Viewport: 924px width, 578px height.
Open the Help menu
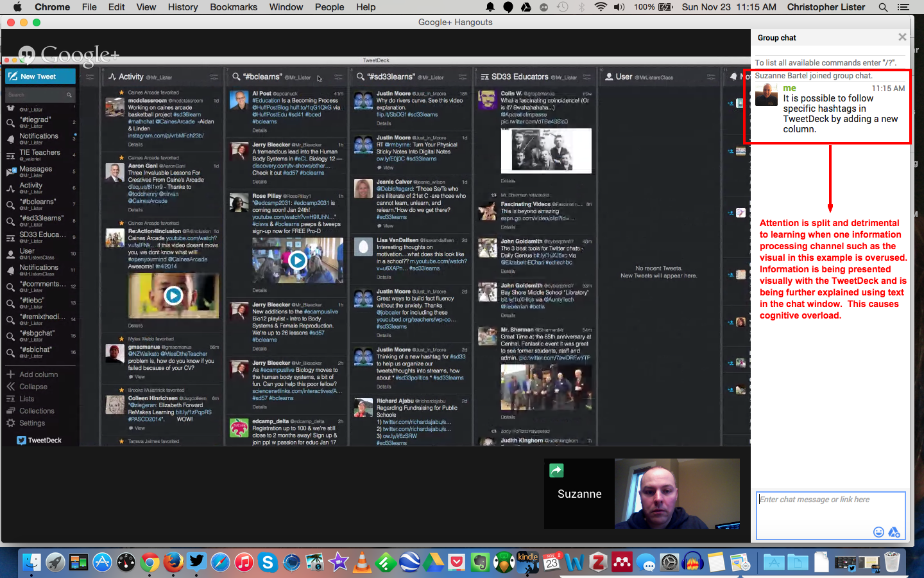pos(366,7)
